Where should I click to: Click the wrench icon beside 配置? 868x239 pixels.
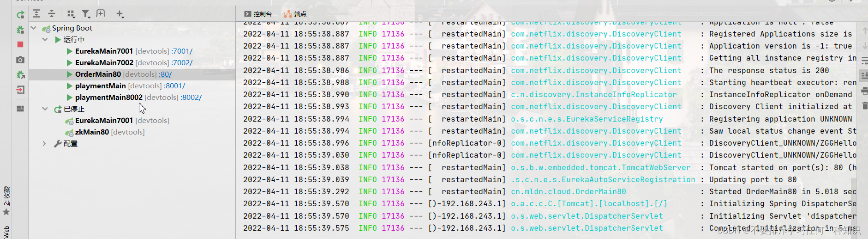pos(58,144)
